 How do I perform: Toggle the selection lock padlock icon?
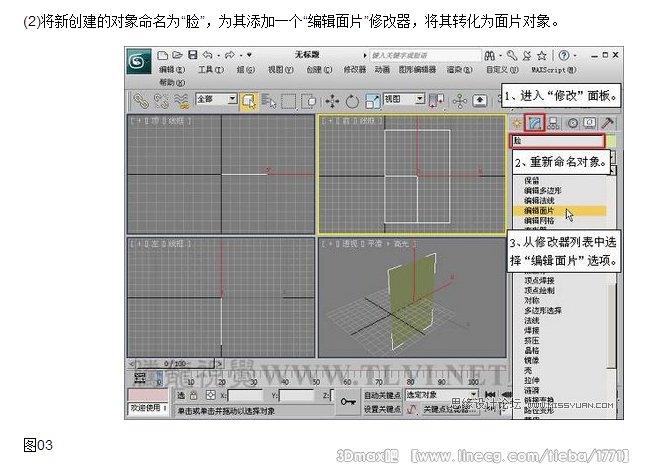pyautogui.click(x=193, y=395)
